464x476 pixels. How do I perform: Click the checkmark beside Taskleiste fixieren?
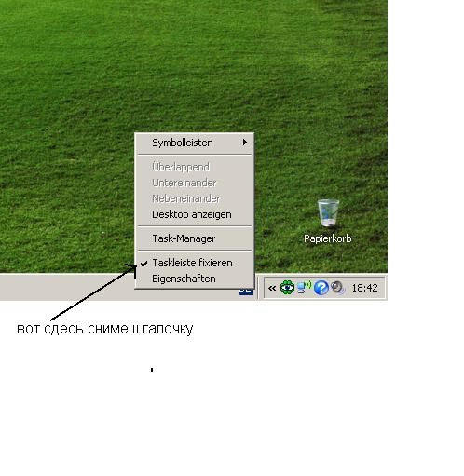[143, 264]
